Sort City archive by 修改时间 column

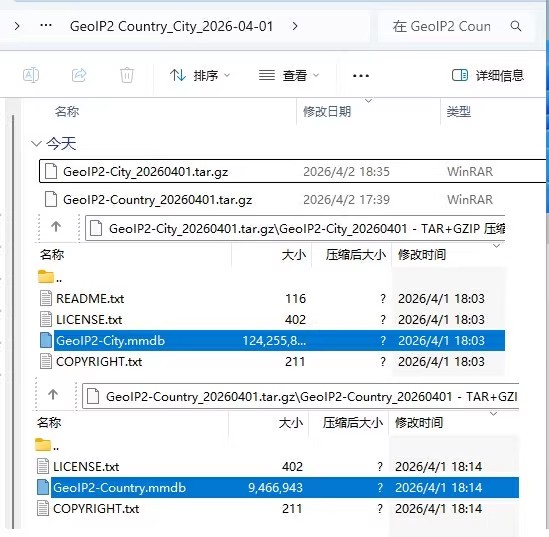(422, 254)
